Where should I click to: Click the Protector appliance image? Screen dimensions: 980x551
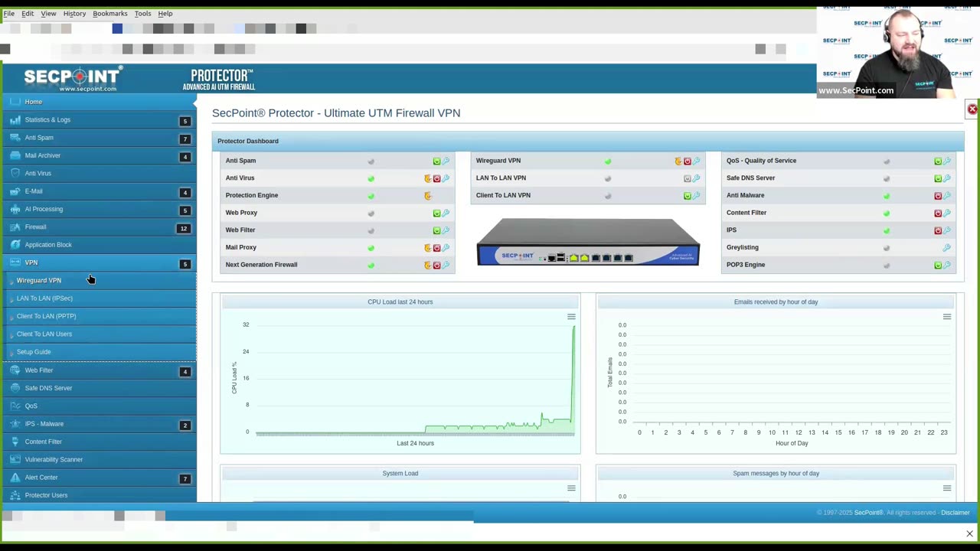point(588,243)
